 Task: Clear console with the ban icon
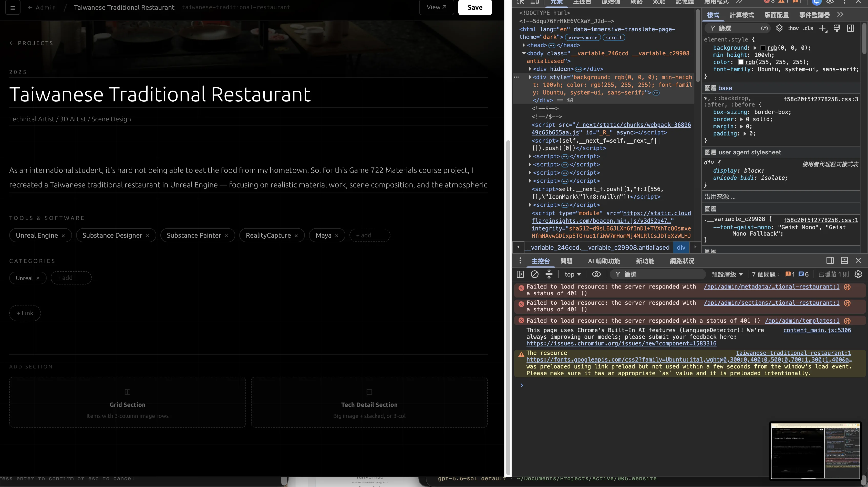(x=534, y=274)
